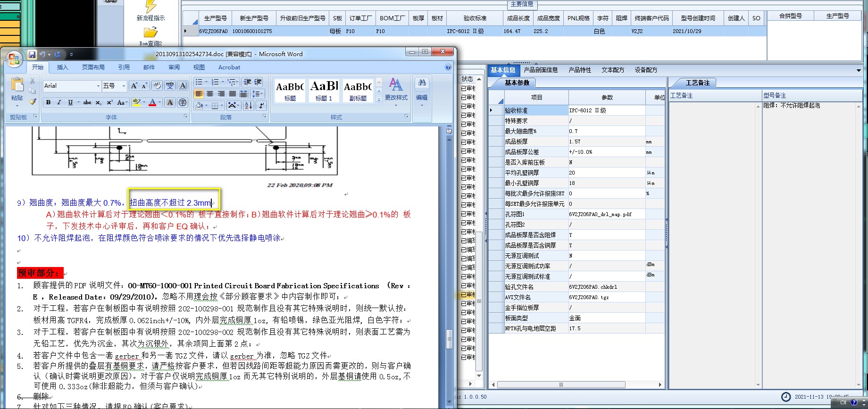Apply the 标题 heading style
868x409 pixels.
pos(290,90)
